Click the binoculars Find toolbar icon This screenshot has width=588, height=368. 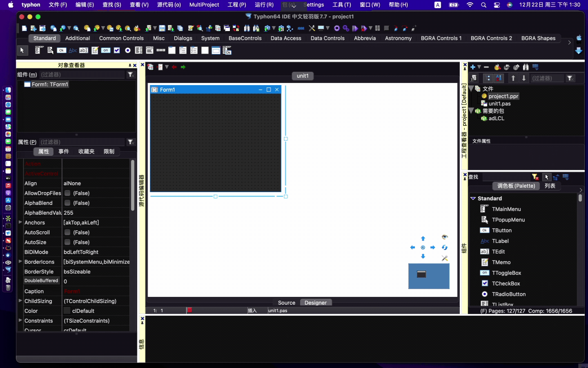click(x=247, y=28)
